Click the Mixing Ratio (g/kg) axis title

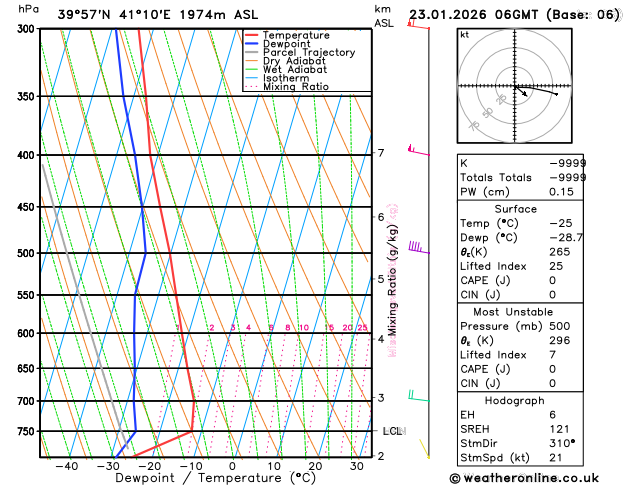392,280
